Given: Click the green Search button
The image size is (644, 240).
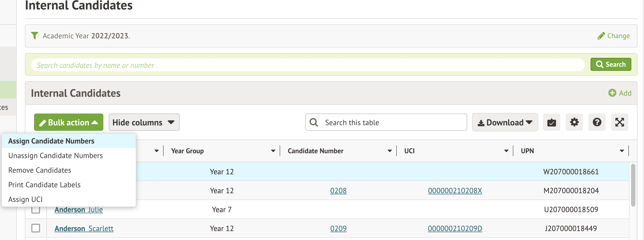Looking at the screenshot, I should (x=611, y=65).
